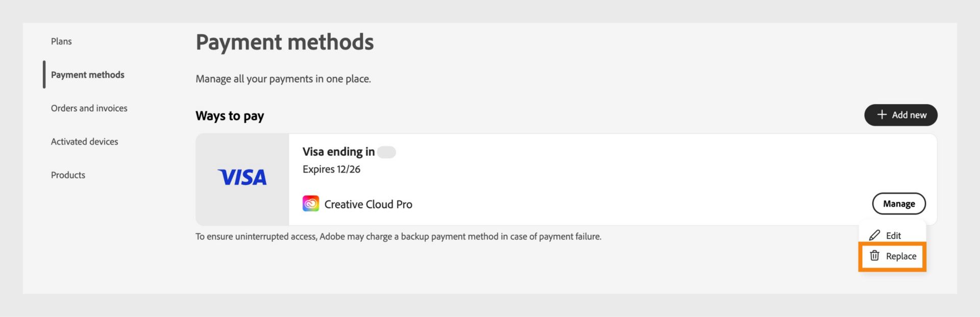Click the Creative Cloud Pro plan label
The image size is (980, 317).
pyautogui.click(x=368, y=204)
